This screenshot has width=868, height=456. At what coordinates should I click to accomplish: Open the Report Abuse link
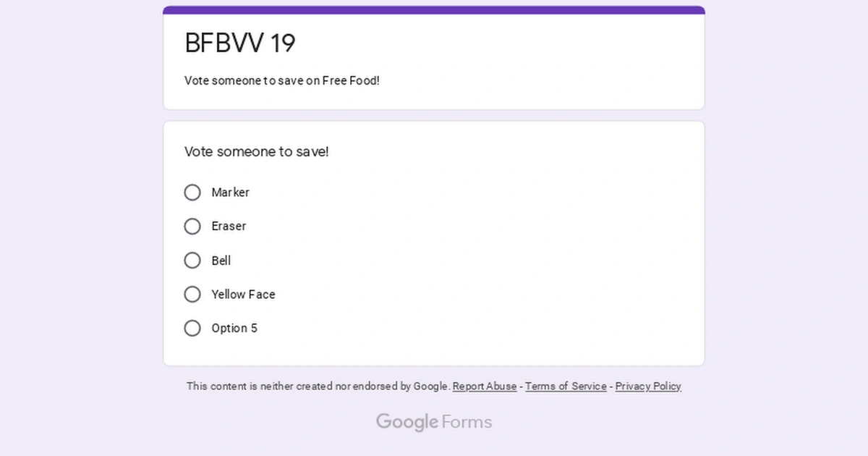tap(484, 386)
